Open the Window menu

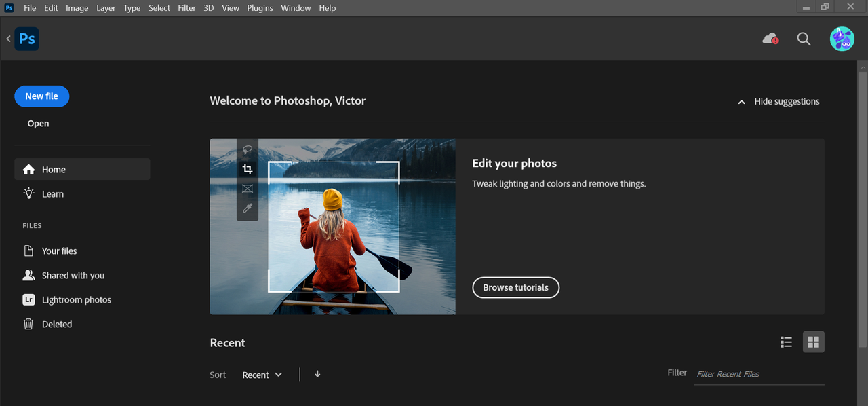pos(296,8)
